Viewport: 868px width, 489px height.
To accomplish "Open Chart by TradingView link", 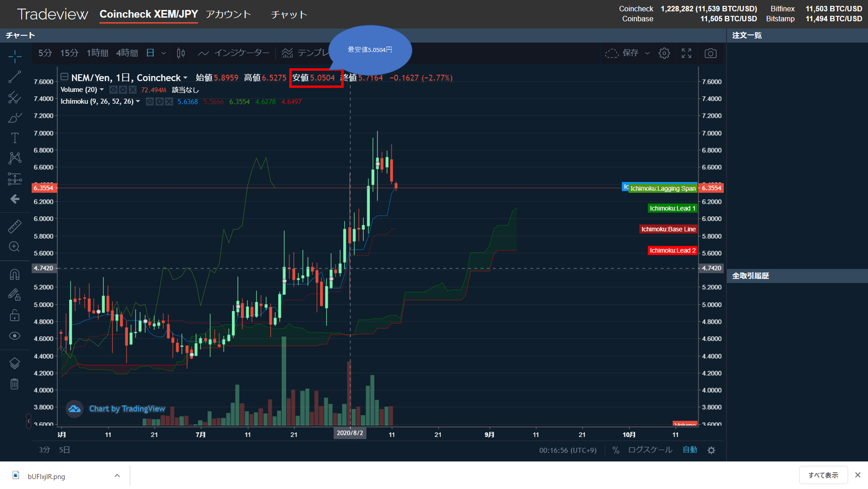I will (x=127, y=409).
